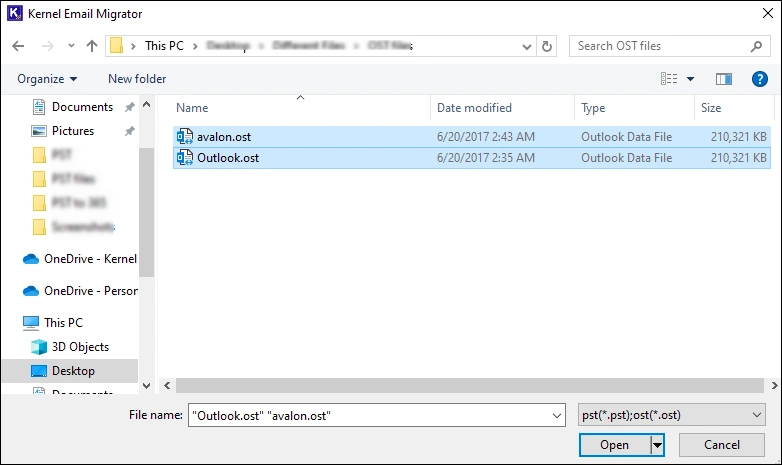Click the OneDrive - Kernel cloud icon
Image resolution: width=782 pixels, height=465 pixels.
tap(31, 259)
